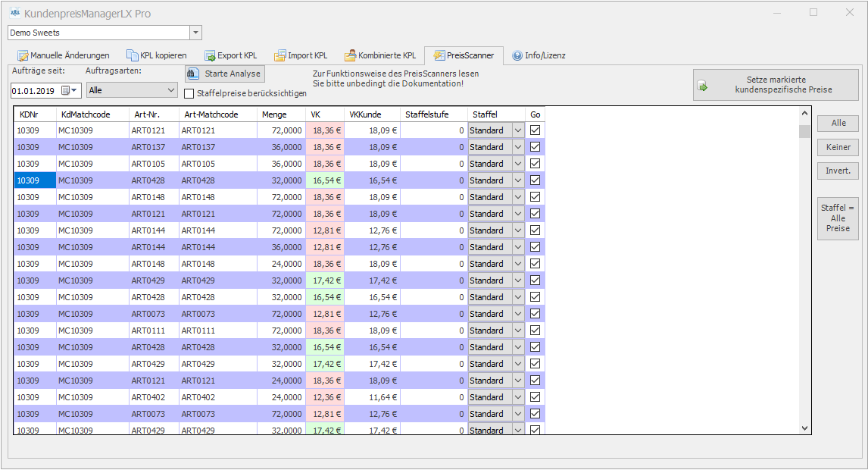The width and height of the screenshot is (868, 470).
Task: Expand the Auftragsarten dropdown showing Alle
Action: tap(170, 90)
